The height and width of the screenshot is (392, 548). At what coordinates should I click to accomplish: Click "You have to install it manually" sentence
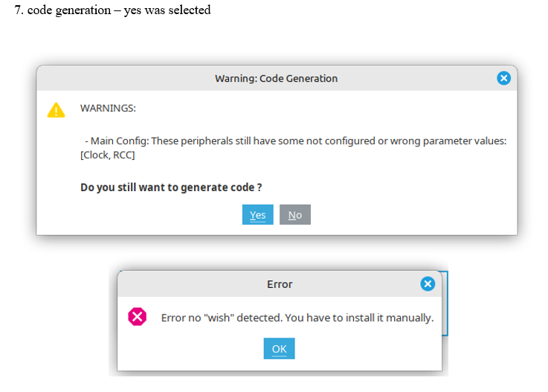tap(354, 318)
